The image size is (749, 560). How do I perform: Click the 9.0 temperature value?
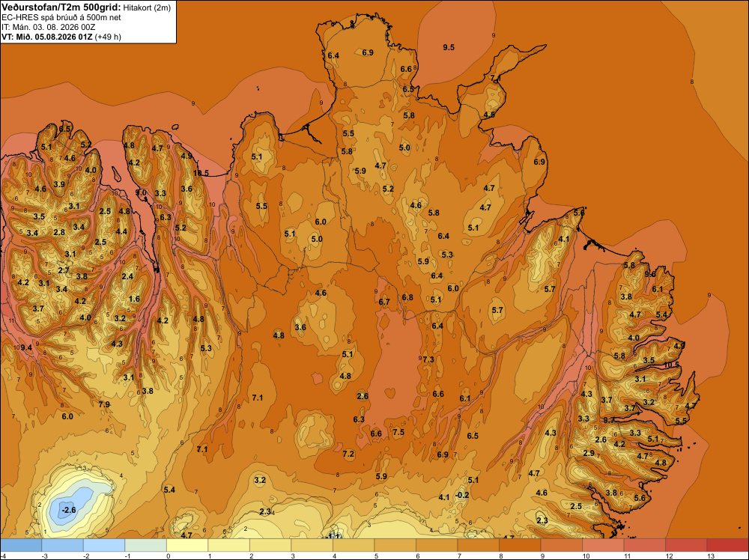click(141, 192)
